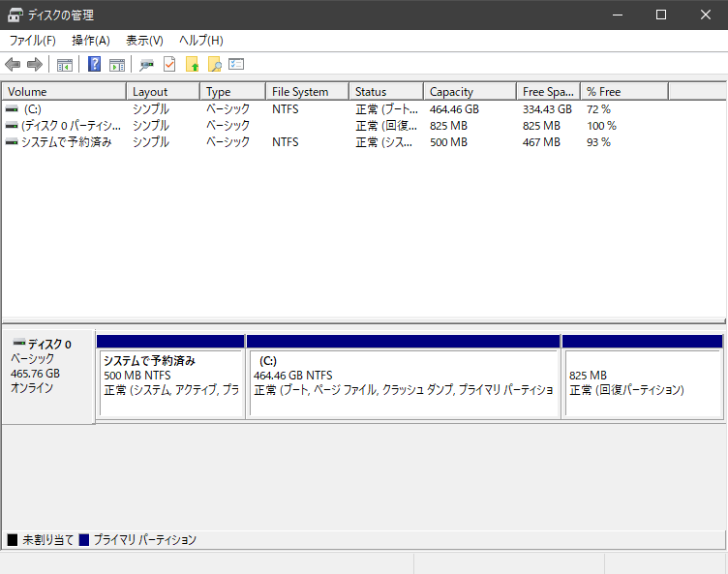Close the ディスクの管理 window
Viewport: 728px width, 574px height.
[x=705, y=15]
